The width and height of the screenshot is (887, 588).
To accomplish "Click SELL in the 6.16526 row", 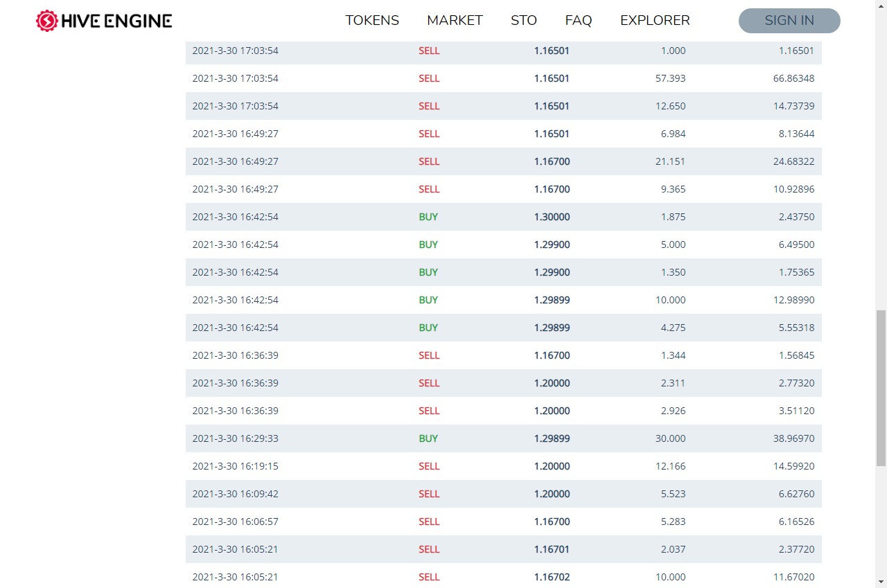I will pyautogui.click(x=429, y=522).
